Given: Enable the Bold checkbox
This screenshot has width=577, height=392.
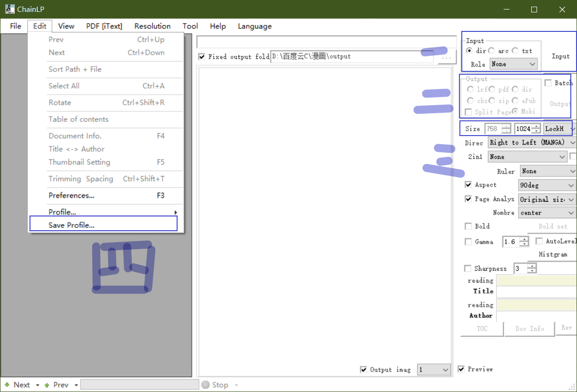Looking at the screenshot, I should tap(468, 226).
